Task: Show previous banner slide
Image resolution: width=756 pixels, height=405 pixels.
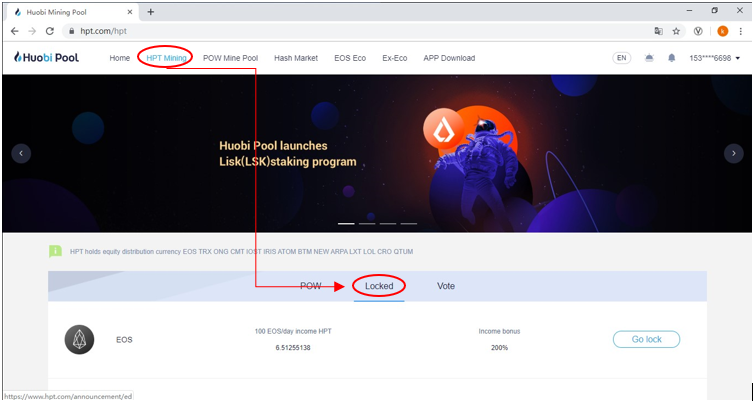Action: click(x=21, y=153)
